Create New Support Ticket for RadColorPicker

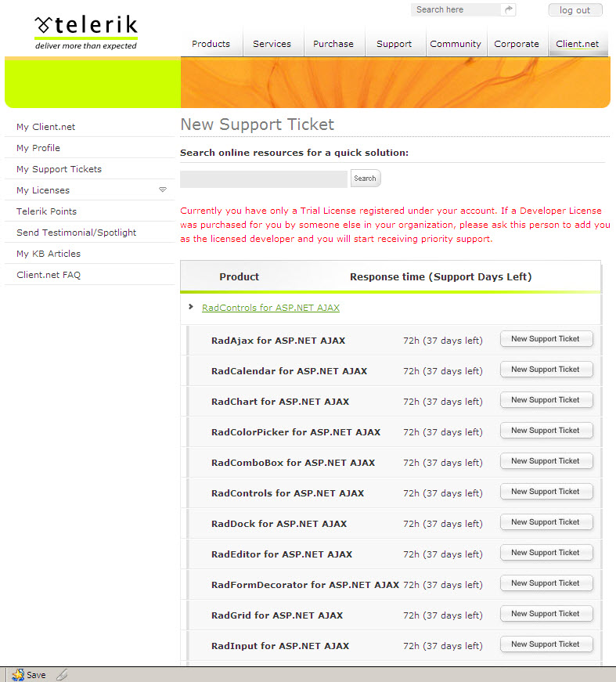(546, 430)
